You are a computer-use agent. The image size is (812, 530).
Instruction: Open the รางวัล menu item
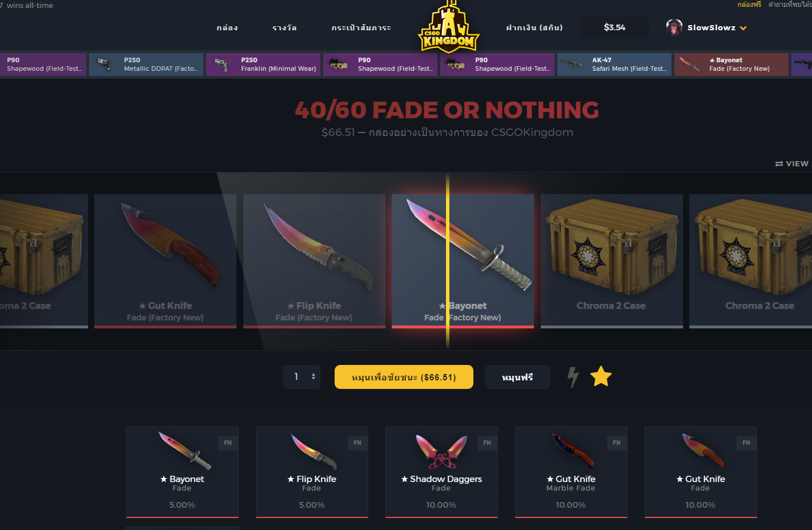coord(284,27)
